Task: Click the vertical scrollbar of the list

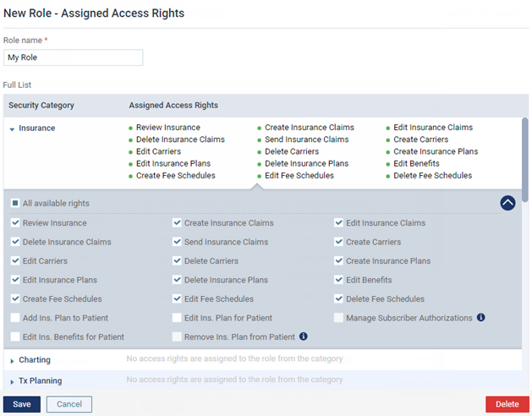Action: (x=525, y=161)
